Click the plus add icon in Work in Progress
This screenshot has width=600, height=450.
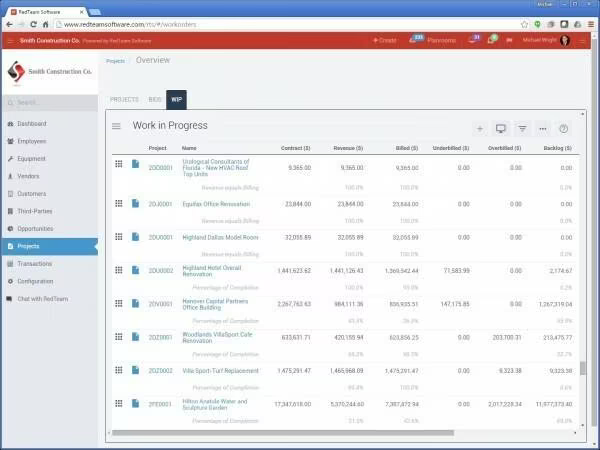point(479,129)
